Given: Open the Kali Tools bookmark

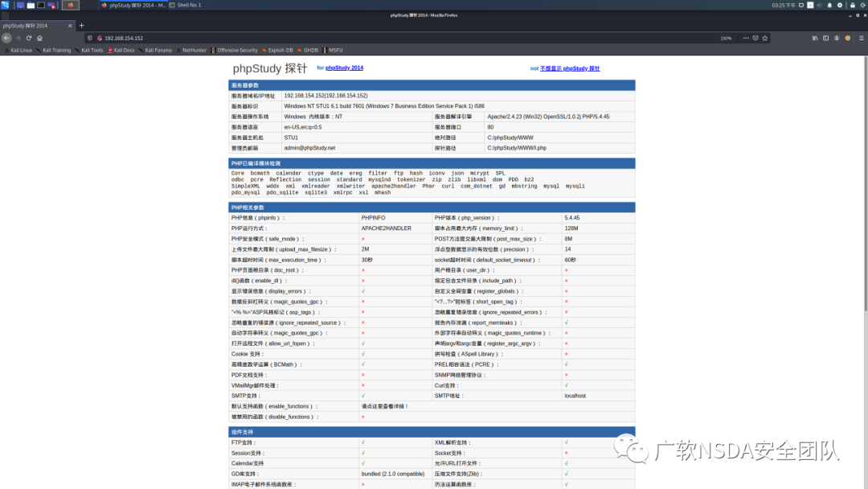Looking at the screenshot, I should [89, 51].
